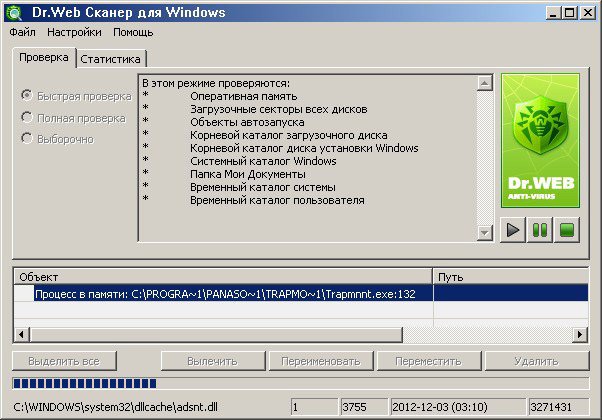This screenshot has height=420, width=602.
Task: Choose Выборочно scan mode
Action: [x=26, y=138]
